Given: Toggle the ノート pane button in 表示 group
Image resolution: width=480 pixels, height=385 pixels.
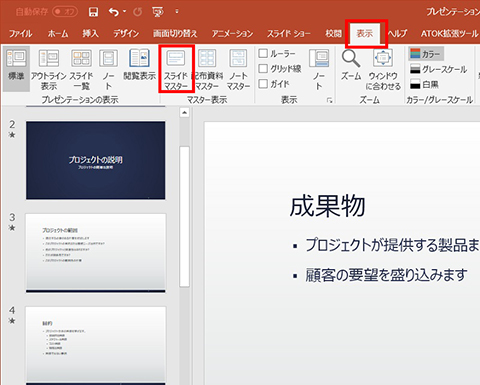Looking at the screenshot, I should pos(319,69).
